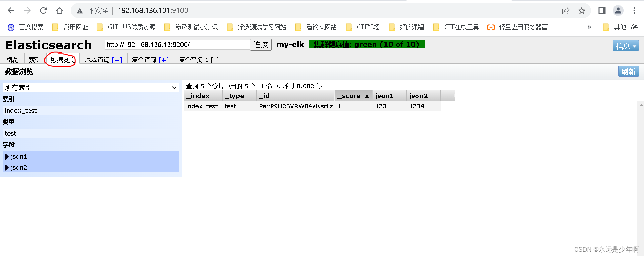Click the Elasticsearch server URL field
Viewport: 644px width, 256px height.
(x=177, y=45)
